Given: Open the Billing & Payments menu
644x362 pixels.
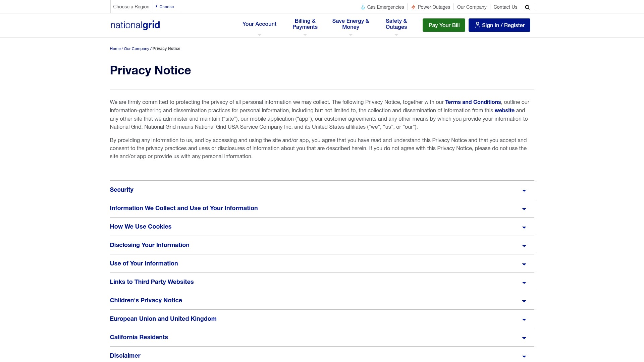Looking at the screenshot, I should pyautogui.click(x=305, y=24).
